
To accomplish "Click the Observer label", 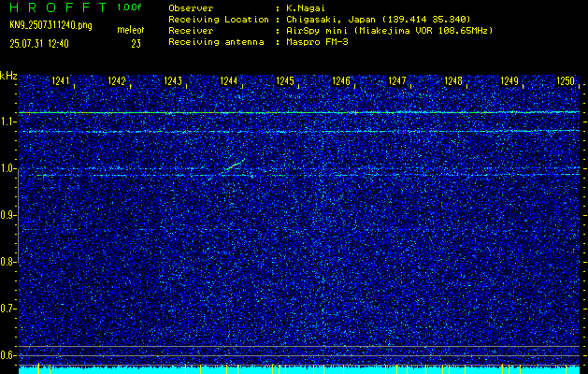I will [x=191, y=8].
